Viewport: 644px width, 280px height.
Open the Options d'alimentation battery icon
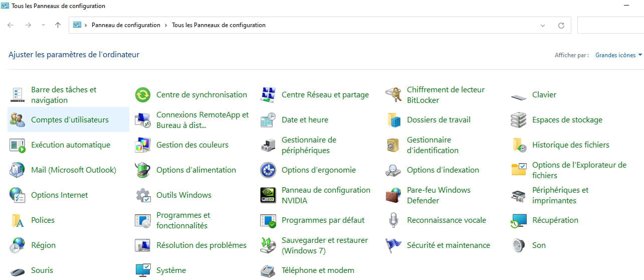click(x=143, y=170)
